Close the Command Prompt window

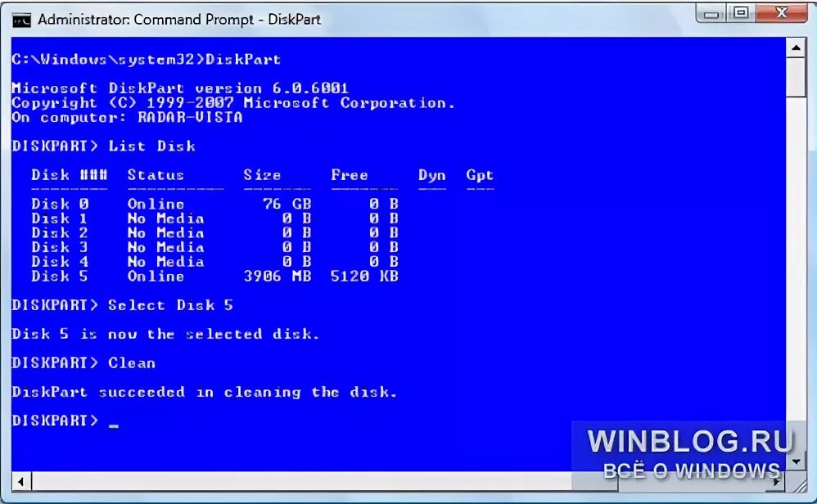pos(781,13)
